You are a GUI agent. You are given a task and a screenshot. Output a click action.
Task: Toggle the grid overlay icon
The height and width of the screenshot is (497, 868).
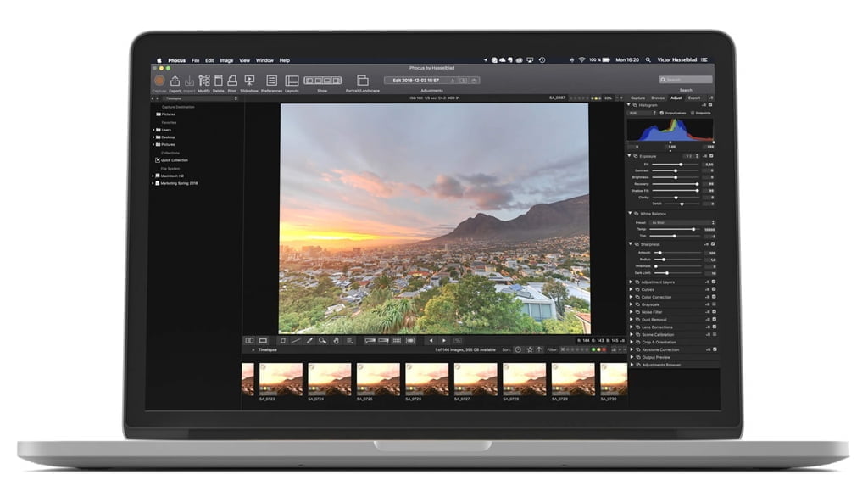point(397,341)
